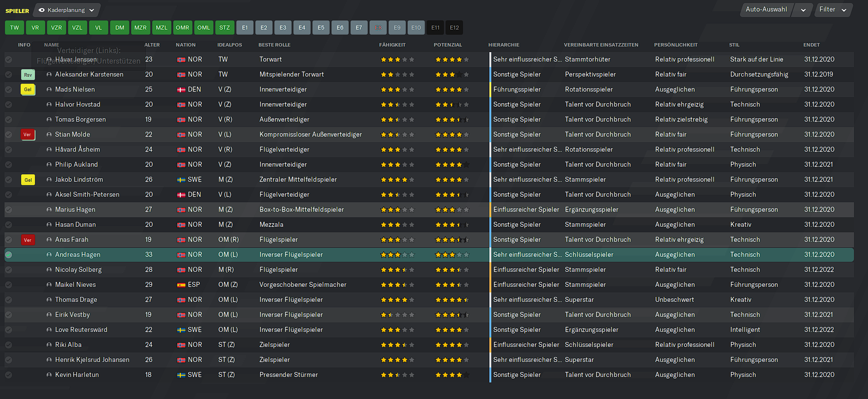This screenshot has width=868, height=399.
Task: Click ability stars for Hasan Duman
Action: (398, 225)
